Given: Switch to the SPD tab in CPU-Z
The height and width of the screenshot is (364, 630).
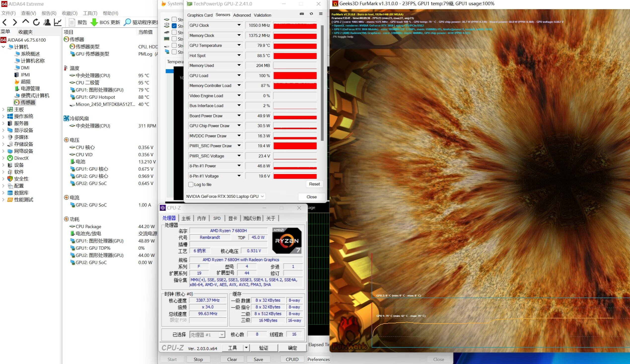Looking at the screenshot, I should [x=216, y=218].
